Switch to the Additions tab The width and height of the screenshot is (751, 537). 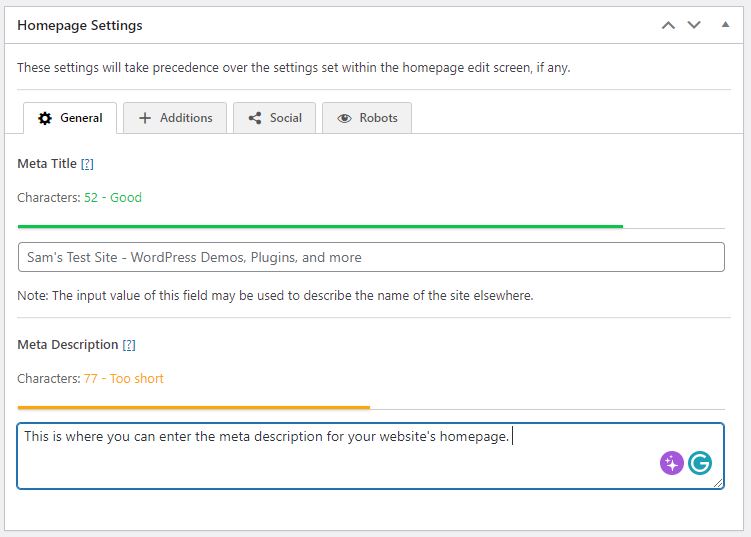(x=175, y=118)
